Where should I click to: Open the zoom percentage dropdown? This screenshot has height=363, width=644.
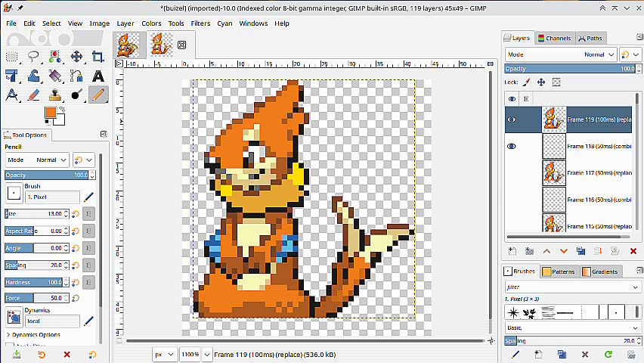(x=189, y=354)
